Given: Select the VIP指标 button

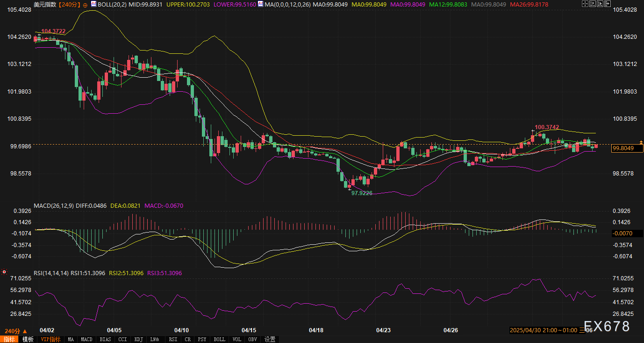Looking at the screenshot, I should (x=50, y=339).
